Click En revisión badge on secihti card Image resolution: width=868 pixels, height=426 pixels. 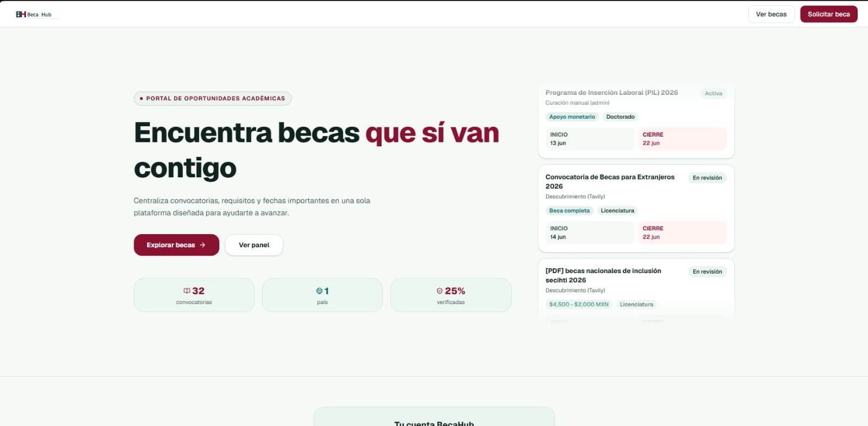(707, 272)
